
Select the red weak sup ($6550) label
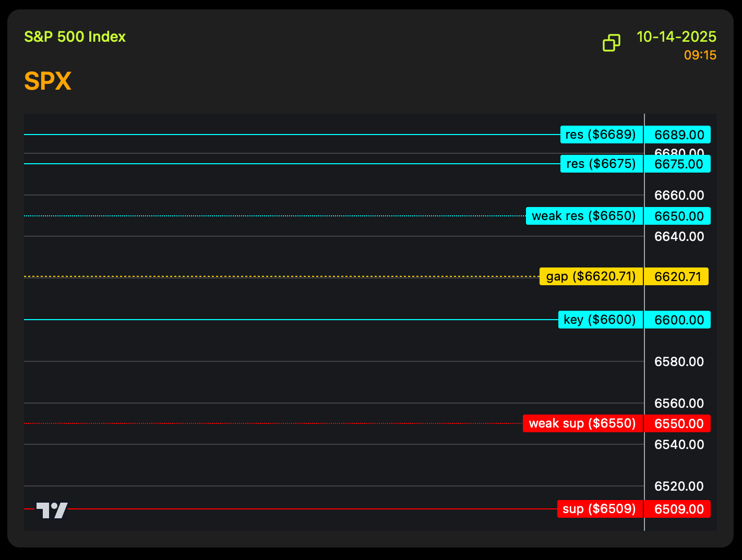(582, 423)
